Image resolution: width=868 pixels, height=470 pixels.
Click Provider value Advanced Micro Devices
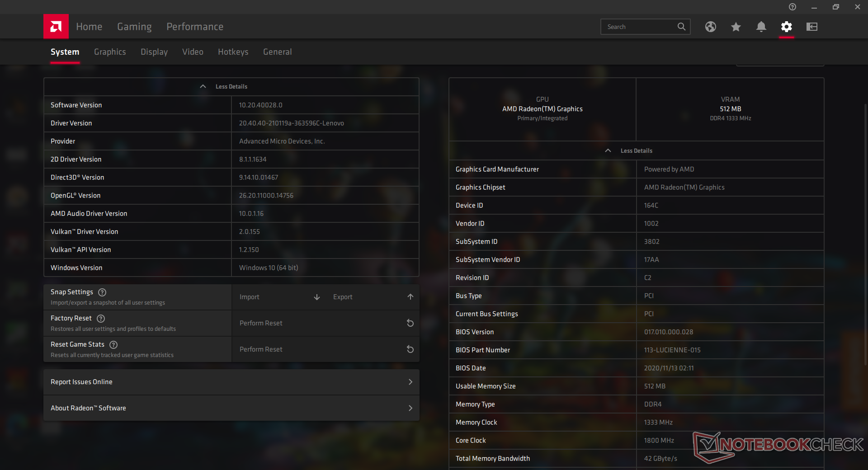tap(282, 141)
